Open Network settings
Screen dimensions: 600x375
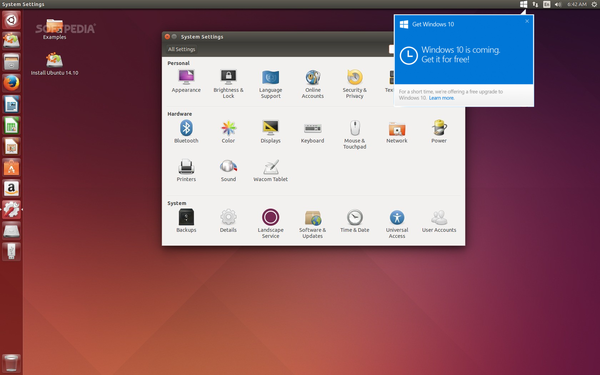click(x=397, y=132)
